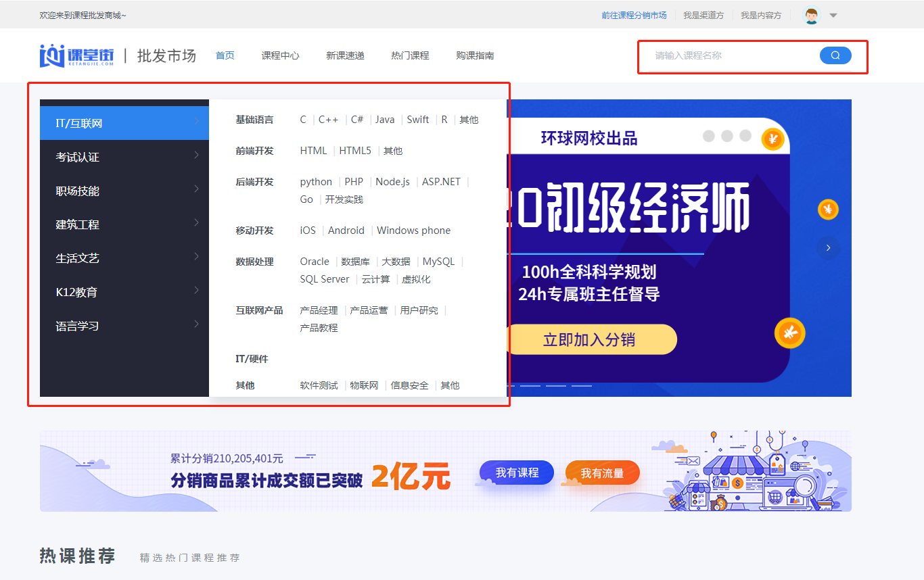
Task: Open 热门课程 navigation item
Action: point(410,55)
